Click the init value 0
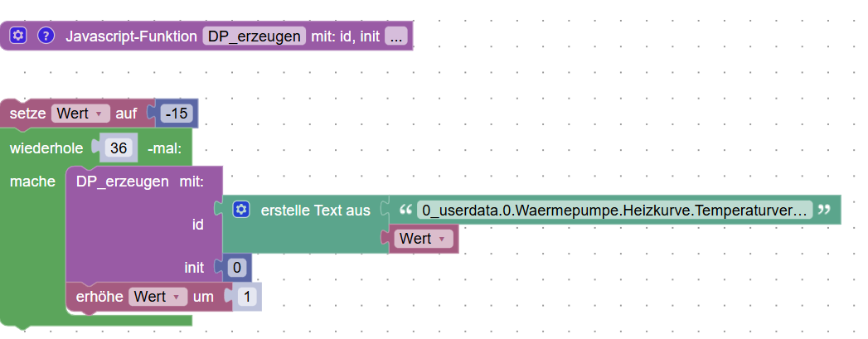This screenshot has height=339, width=868. tap(236, 268)
